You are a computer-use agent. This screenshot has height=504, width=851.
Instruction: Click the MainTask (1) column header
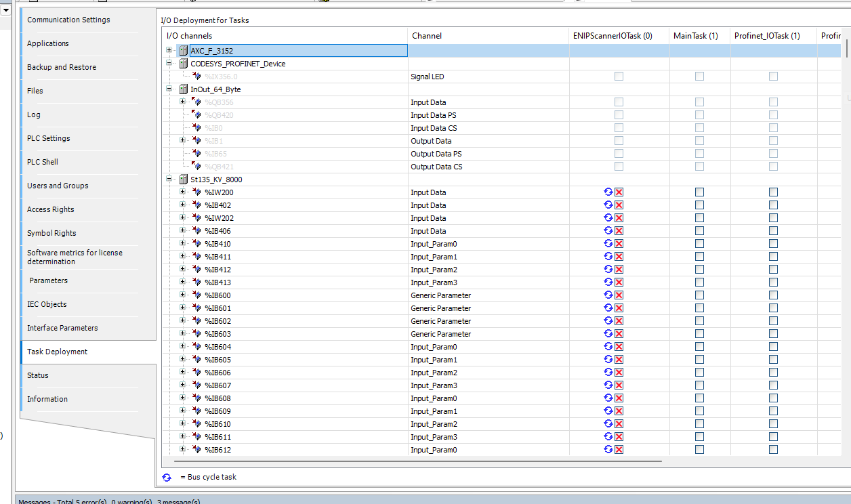coord(699,36)
